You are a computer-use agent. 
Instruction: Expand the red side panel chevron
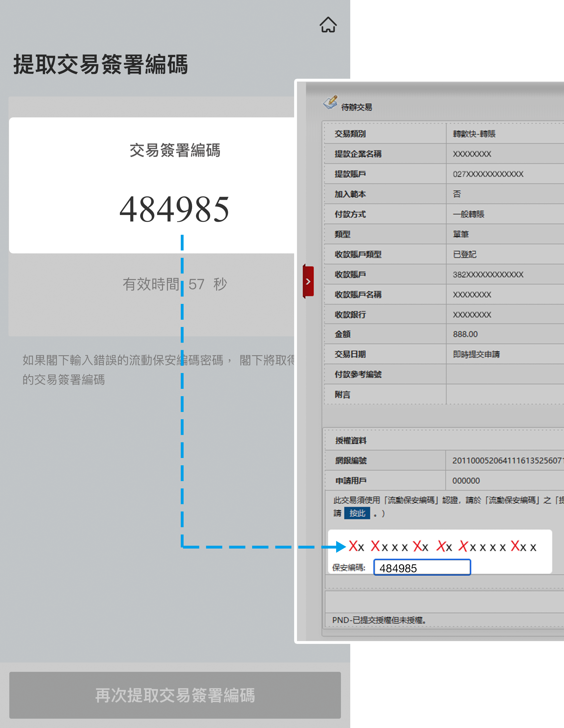coord(308,282)
